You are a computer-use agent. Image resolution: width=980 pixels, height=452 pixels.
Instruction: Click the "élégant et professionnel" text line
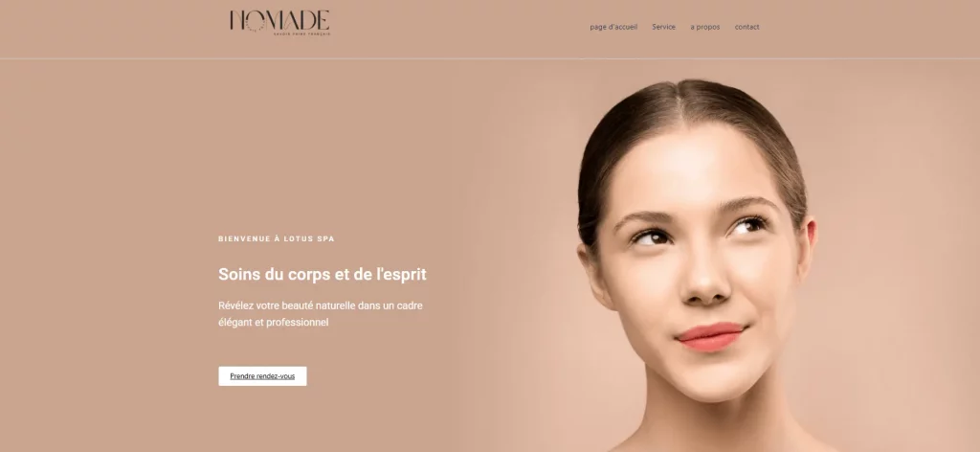273,323
